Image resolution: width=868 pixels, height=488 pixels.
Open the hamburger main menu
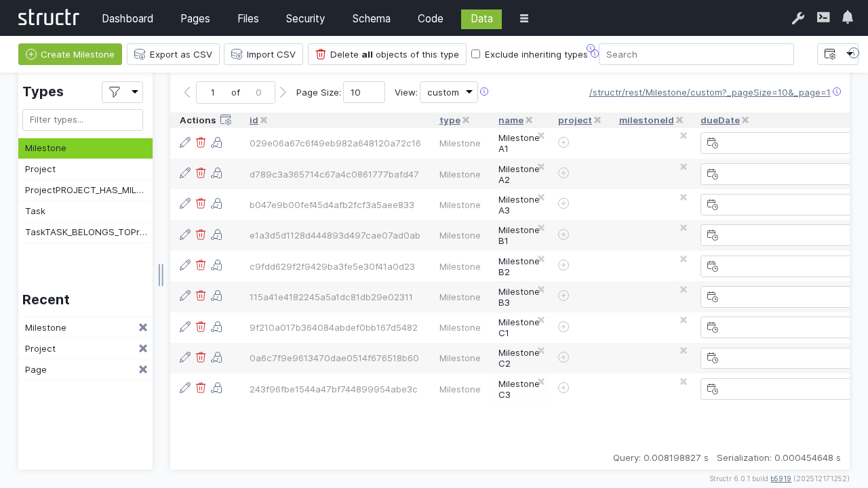tap(524, 18)
